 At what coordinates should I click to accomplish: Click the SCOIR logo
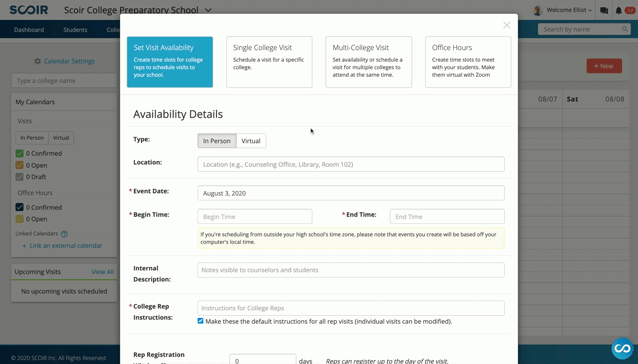(28, 10)
